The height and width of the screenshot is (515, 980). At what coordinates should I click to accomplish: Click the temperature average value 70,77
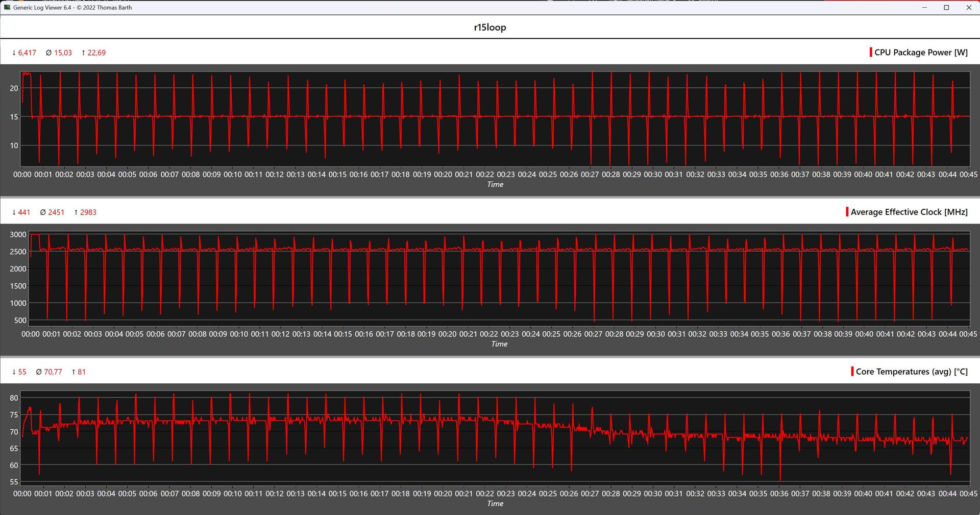(53, 372)
